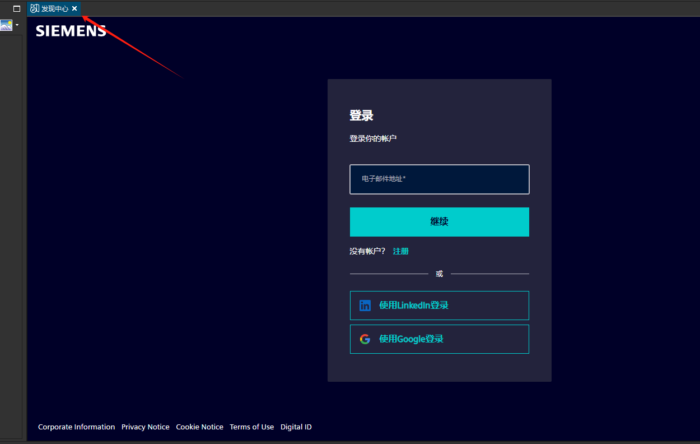Close the 发现中心 tab
The height and width of the screenshot is (444, 700).
74,8
